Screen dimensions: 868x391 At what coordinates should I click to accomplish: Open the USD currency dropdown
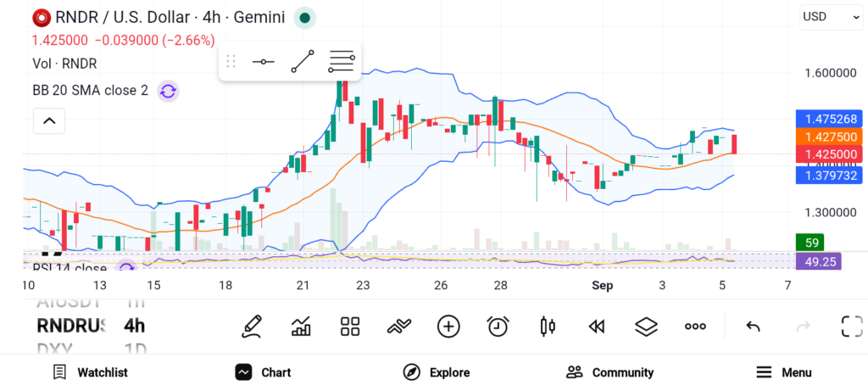tap(831, 17)
